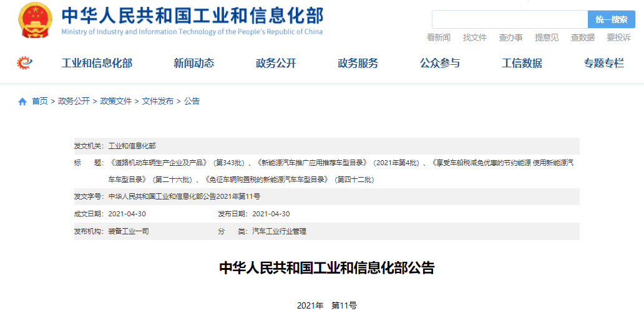The width and height of the screenshot is (644, 321).
Task: Click the second title line with 第四十二批
Action: click(x=241, y=180)
